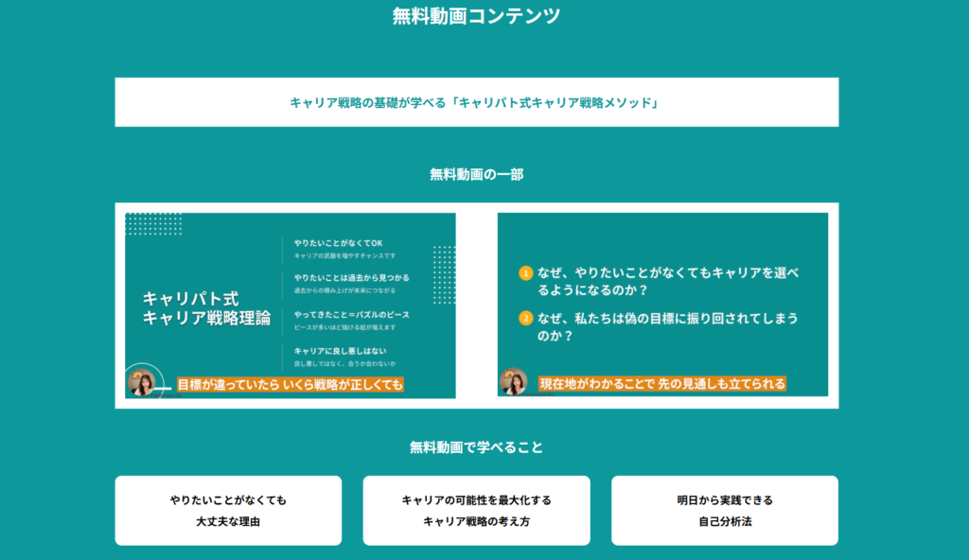969x560 pixels.
Task: Click the presenter avatar in the left video
Action: [142, 382]
